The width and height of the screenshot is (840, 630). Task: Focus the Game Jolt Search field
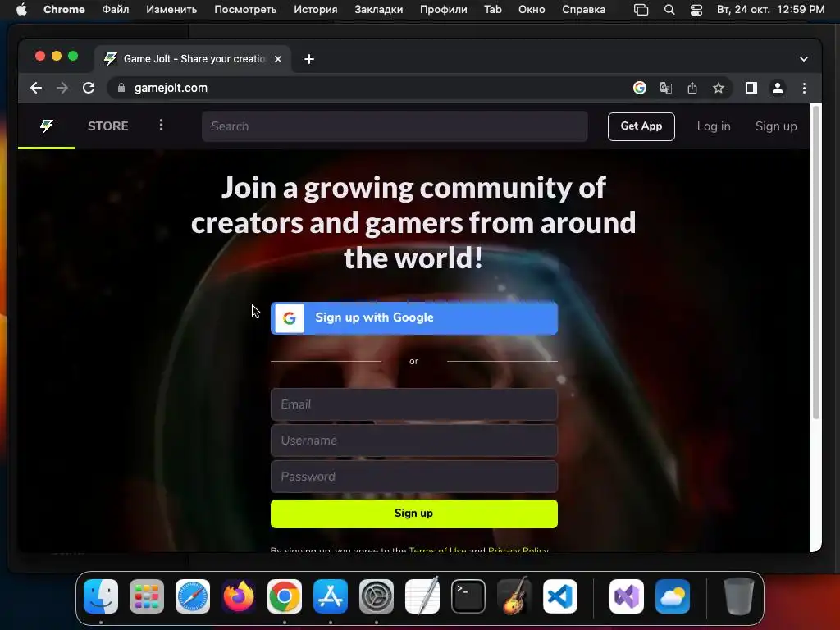[x=395, y=126]
